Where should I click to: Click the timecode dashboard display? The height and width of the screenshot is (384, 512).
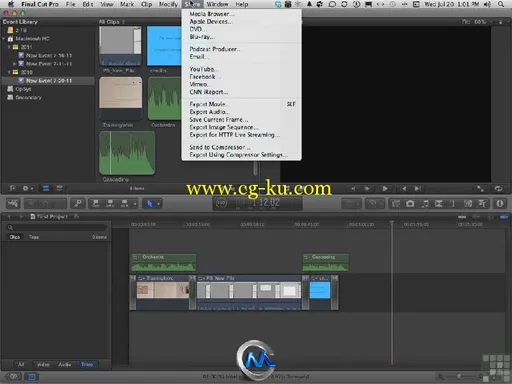(258, 203)
